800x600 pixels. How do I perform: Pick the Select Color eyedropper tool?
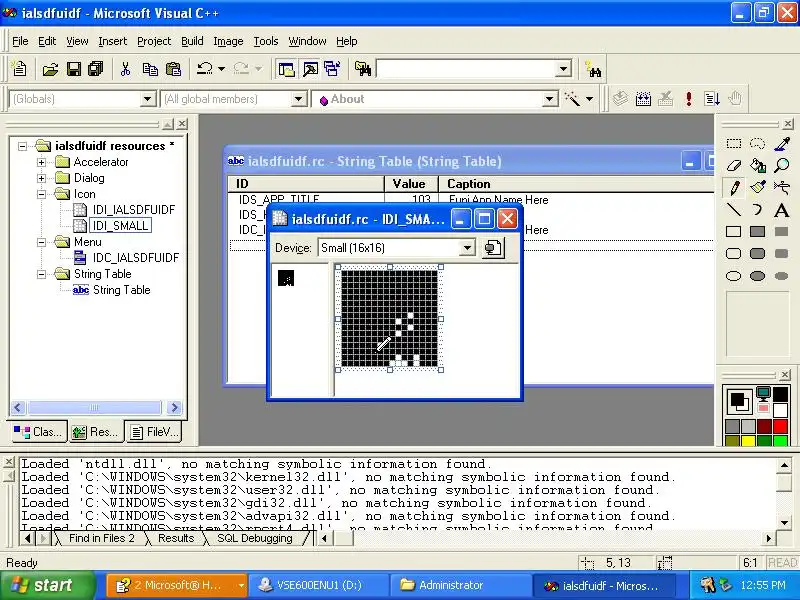tap(782, 143)
